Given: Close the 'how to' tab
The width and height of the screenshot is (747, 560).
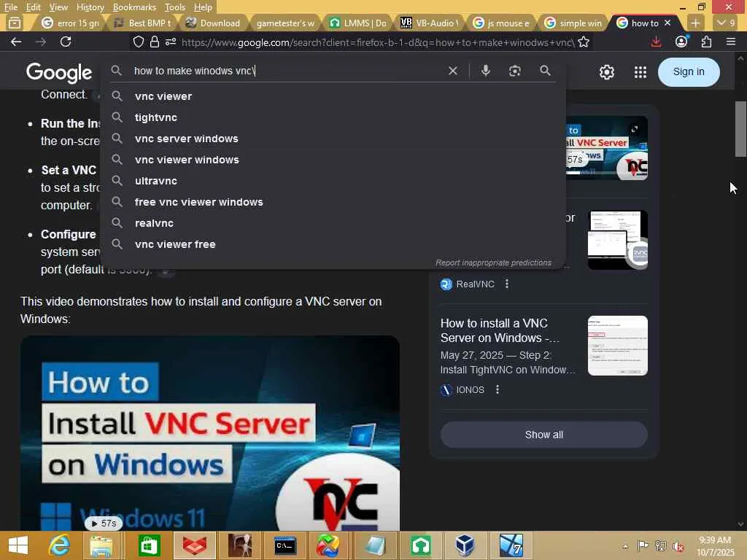Looking at the screenshot, I should coord(667,23).
